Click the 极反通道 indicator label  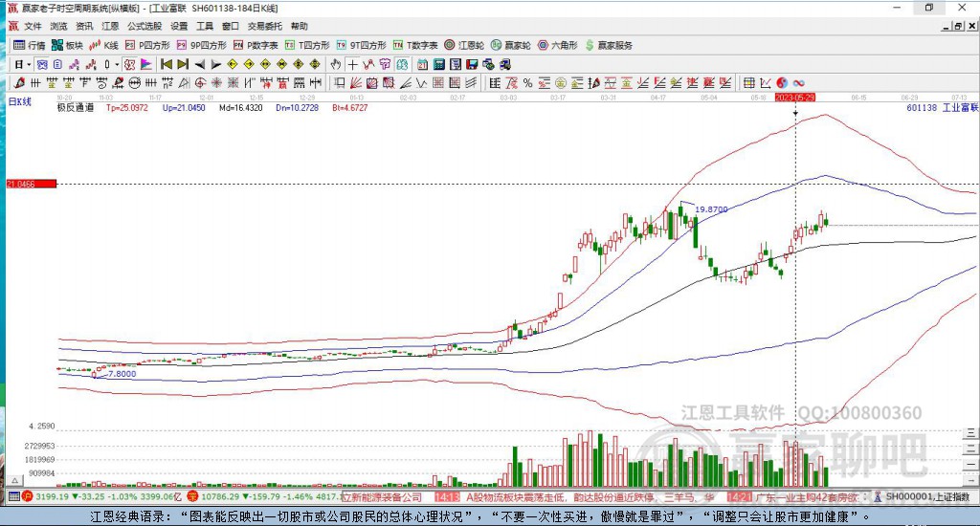(x=76, y=107)
